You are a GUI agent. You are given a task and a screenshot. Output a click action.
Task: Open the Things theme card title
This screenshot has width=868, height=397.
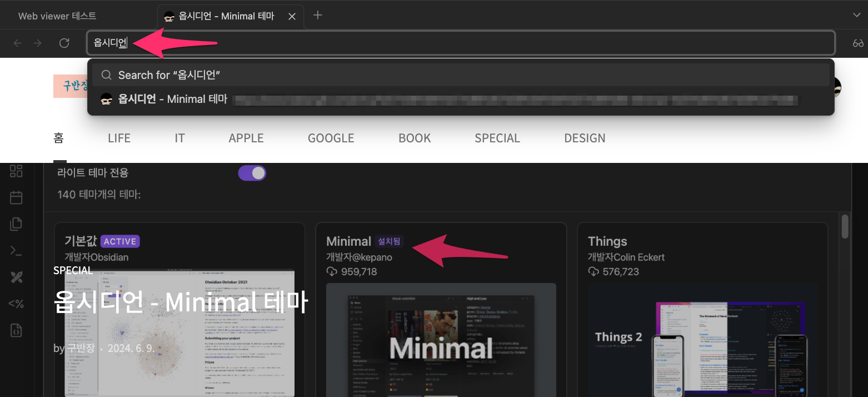607,241
